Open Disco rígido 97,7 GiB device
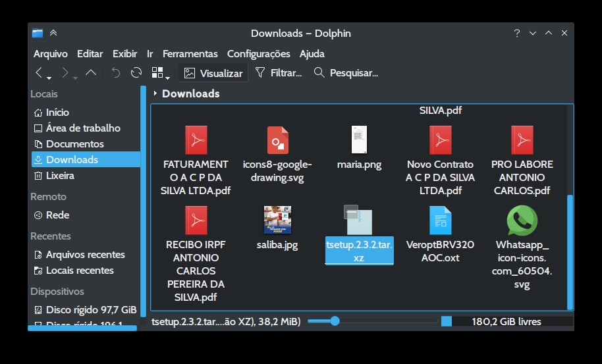 (x=85, y=310)
